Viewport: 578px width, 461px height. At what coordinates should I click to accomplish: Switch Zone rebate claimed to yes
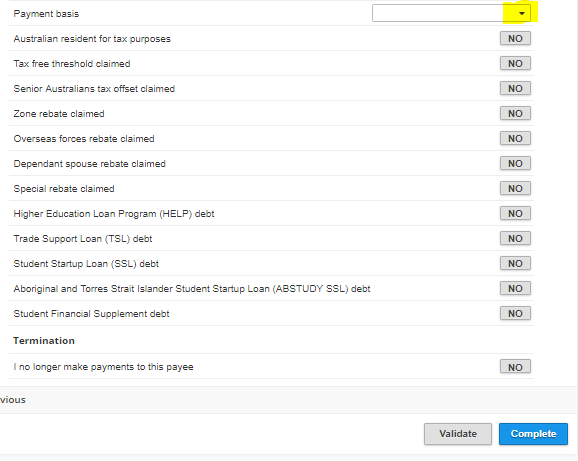coord(515,113)
